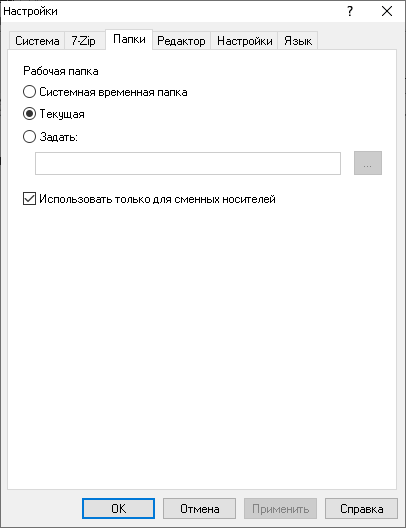Click the working folder path text field
406x528 pixels.
coord(188,163)
